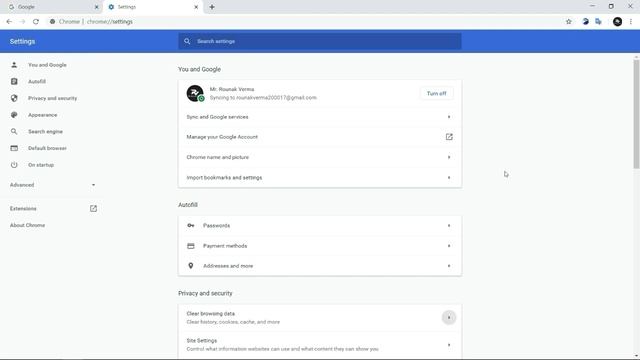
Task: Open Appearance in sidebar
Action: 42,115
